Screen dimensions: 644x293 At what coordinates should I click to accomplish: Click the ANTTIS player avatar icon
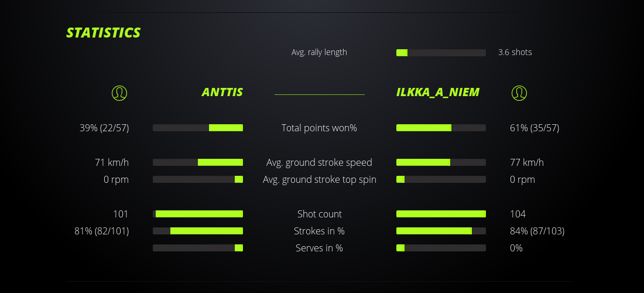119,93
